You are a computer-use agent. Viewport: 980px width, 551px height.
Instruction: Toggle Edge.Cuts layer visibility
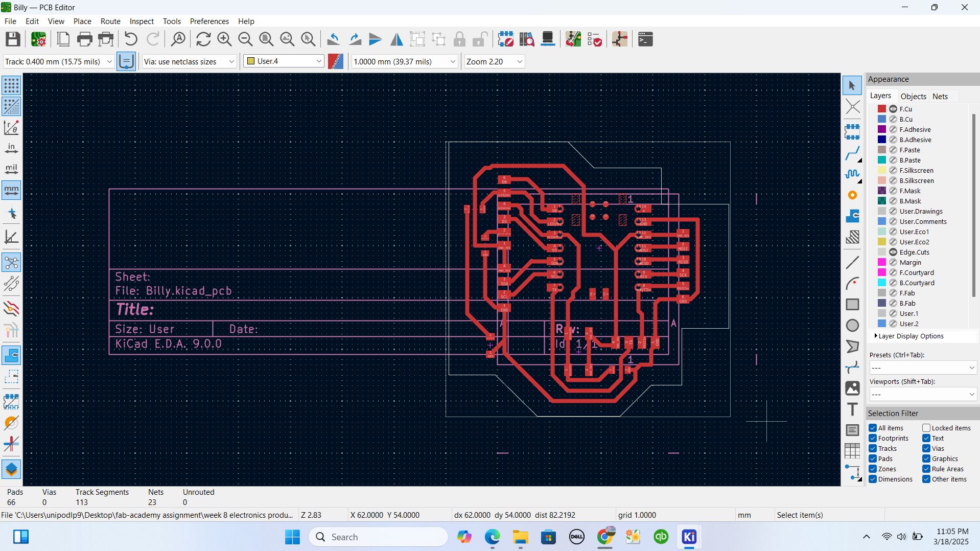[x=893, y=252]
